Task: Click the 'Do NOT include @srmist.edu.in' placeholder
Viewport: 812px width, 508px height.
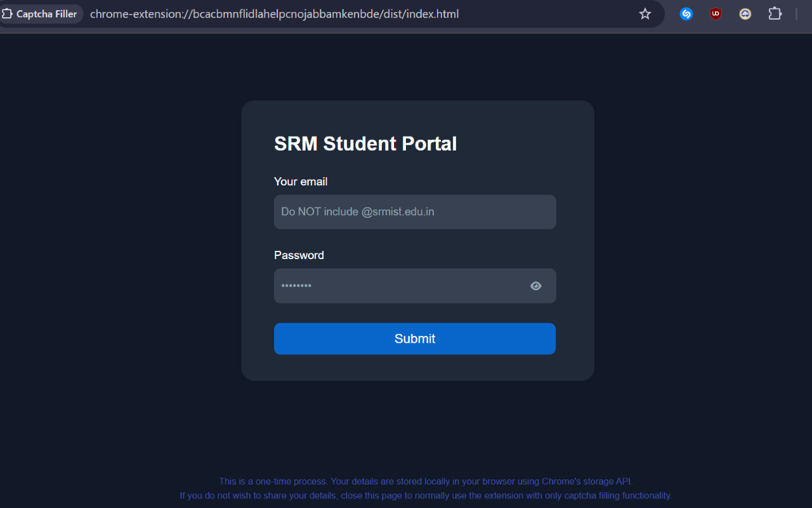Action: (x=358, y=212)
